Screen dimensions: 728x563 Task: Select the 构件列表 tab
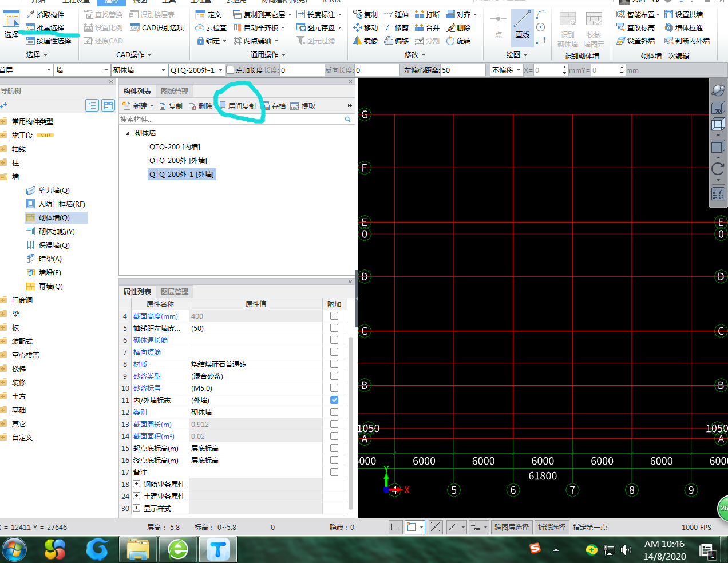click(137, 92)
